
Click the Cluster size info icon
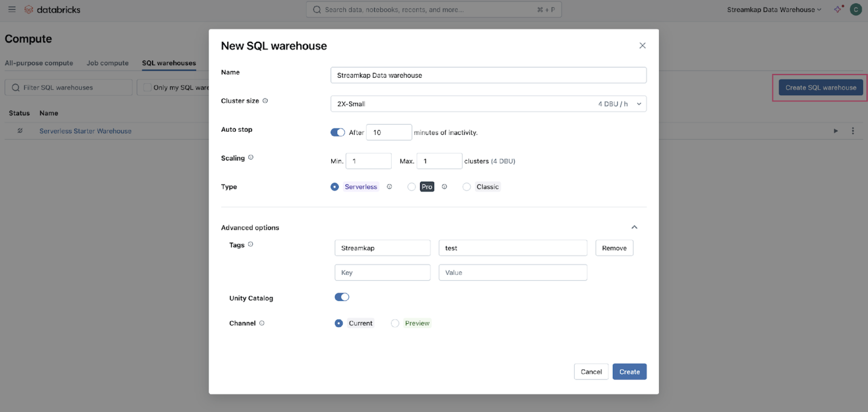pos(265,101)
